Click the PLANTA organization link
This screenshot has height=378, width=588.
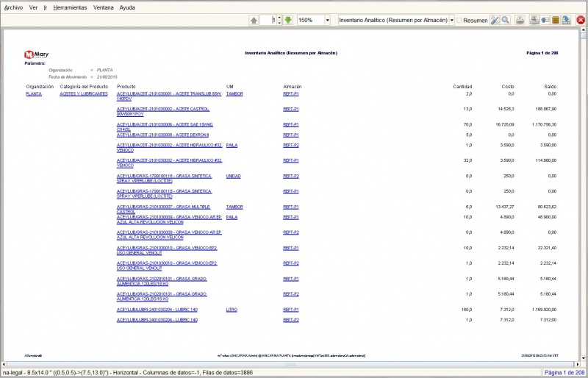tap(34, 94)
